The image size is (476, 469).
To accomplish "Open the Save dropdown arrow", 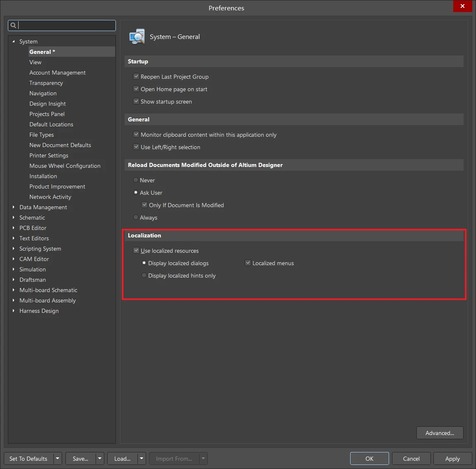I will pyautogui.click(x=100, y=459).
